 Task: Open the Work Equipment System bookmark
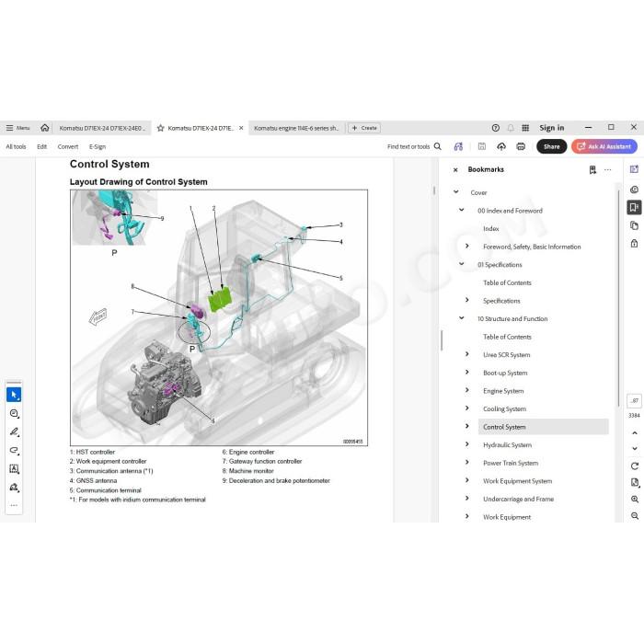click(517, 481)
